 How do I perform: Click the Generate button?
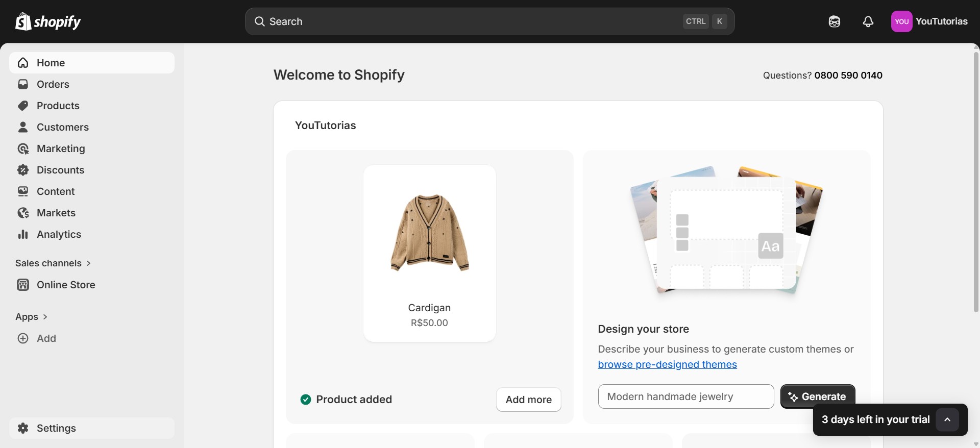[818, 396]
